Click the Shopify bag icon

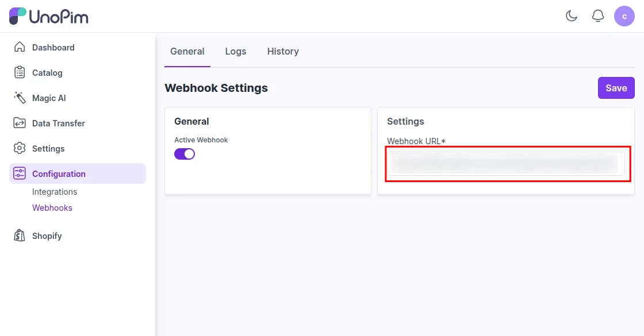tap(20, 235)
